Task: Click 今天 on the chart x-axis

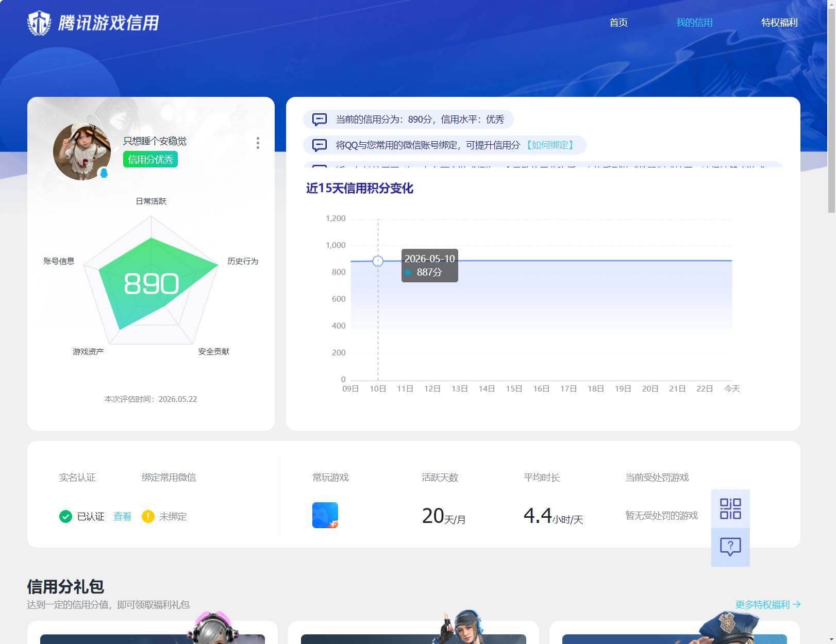Action: coord(732,388)
